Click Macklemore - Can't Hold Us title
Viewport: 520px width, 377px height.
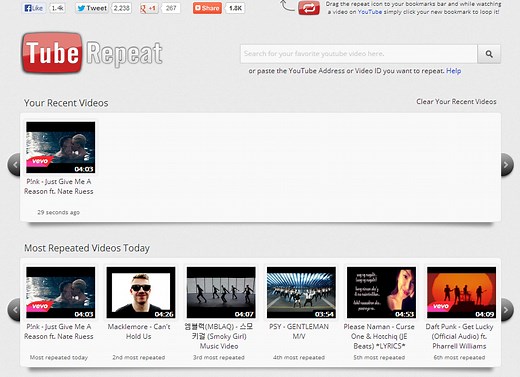click(x=139, y=331)
